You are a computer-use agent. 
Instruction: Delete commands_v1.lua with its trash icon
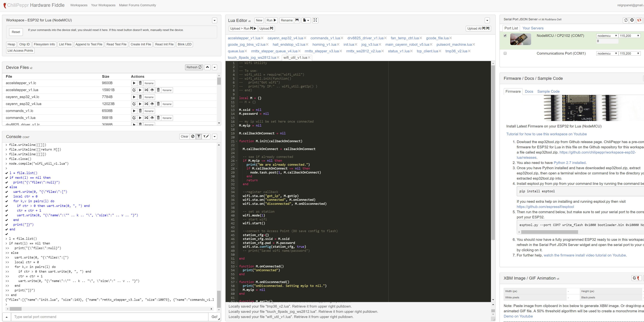point(158,118)
